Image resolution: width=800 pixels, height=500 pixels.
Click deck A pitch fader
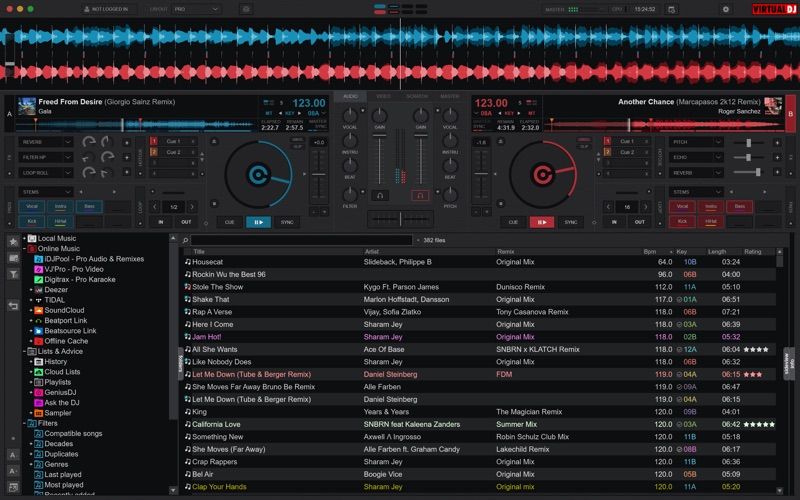[x=318, y=175]
